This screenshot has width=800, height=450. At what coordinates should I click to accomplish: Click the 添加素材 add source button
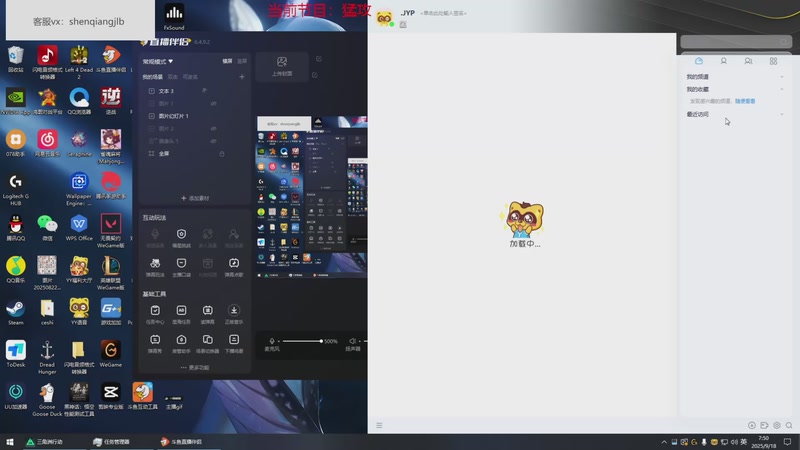[x=195, y=198]
